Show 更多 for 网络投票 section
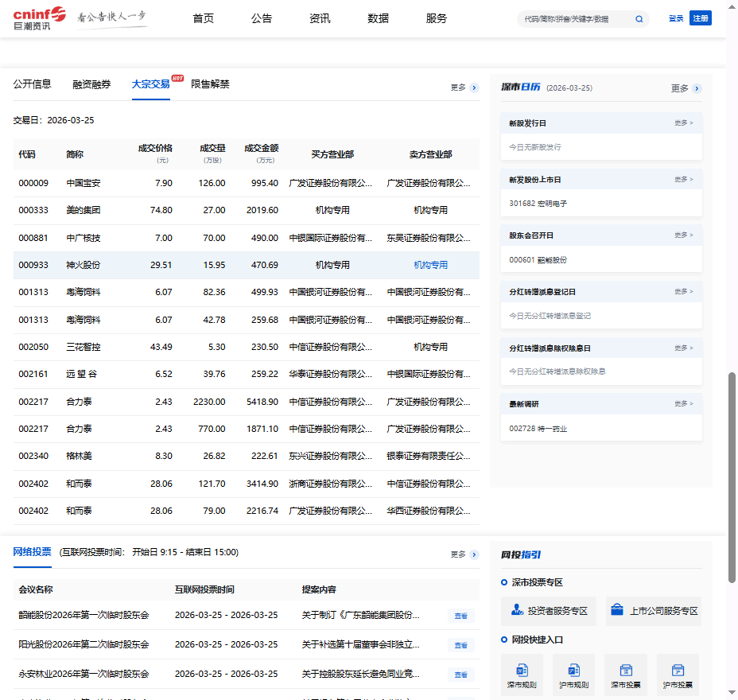The height and width of the screenshot is (700, 738). 474,554
